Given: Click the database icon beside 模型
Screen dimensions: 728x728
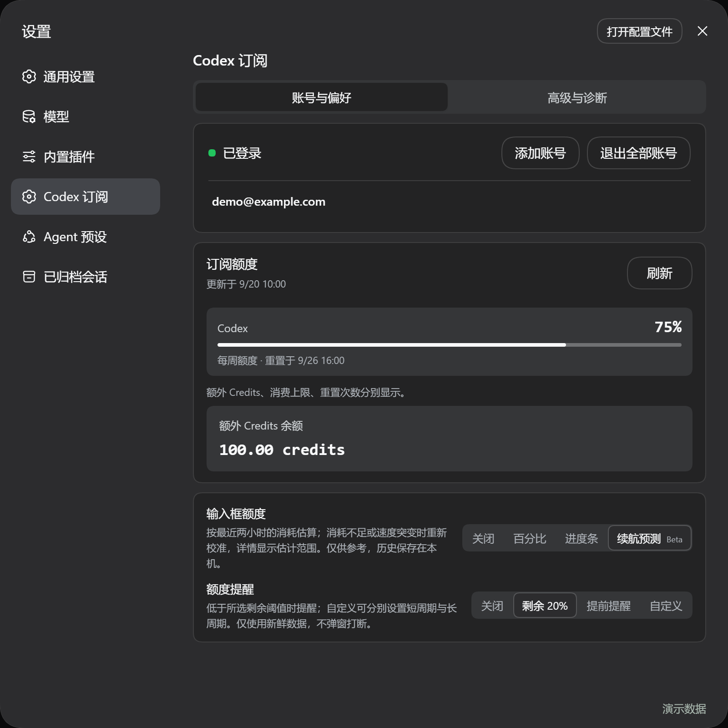Looking at the screenshot, I should coord(29,116).
